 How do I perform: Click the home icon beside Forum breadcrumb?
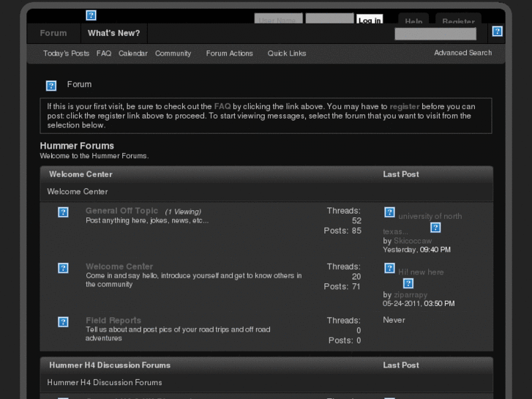(51, 86)
